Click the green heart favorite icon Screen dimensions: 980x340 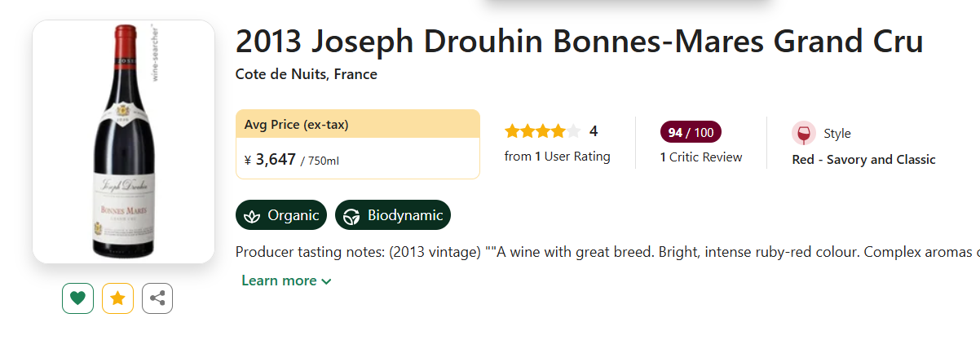point(77,298)
